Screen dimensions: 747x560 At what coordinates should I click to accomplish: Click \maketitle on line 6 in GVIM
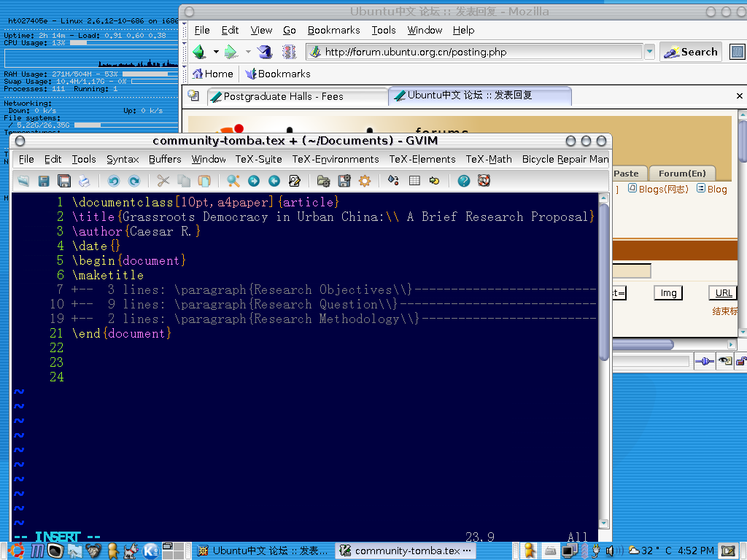[108, 275]
